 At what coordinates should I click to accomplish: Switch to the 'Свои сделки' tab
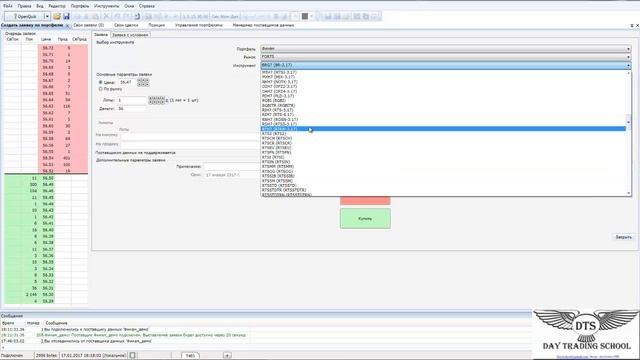pos(126,25)
